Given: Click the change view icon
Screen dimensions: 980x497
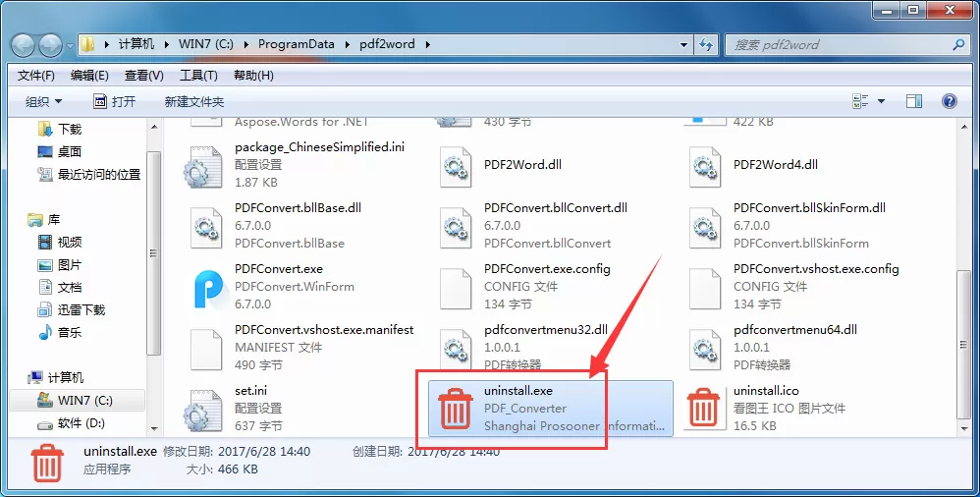Looking at the screenshot, I should 860,101.
